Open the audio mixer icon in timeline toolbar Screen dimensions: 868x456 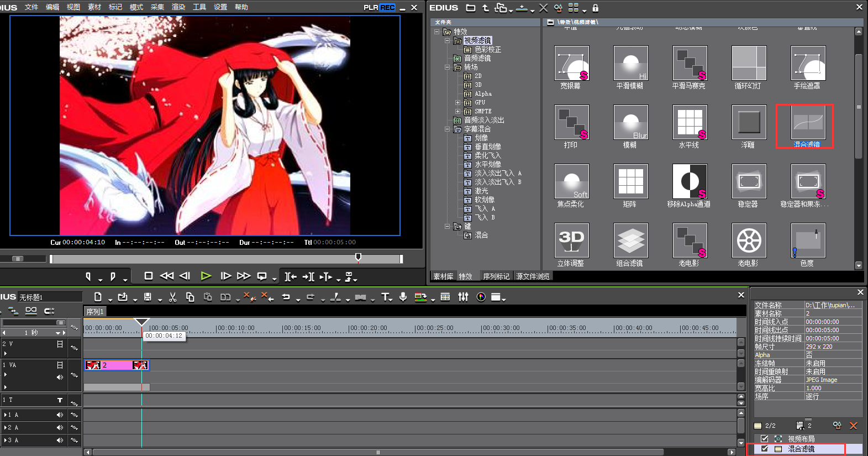click(463, 297)
